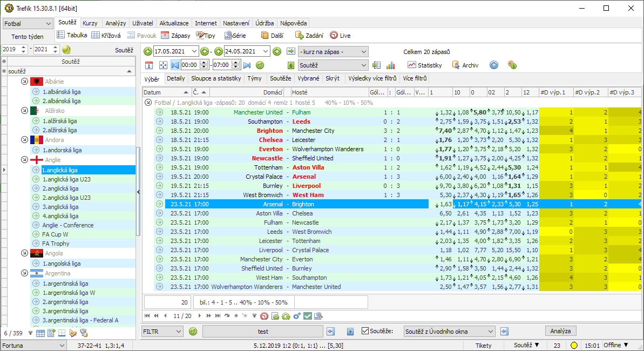Open the Nastavení menu

(x=236, y=23)
